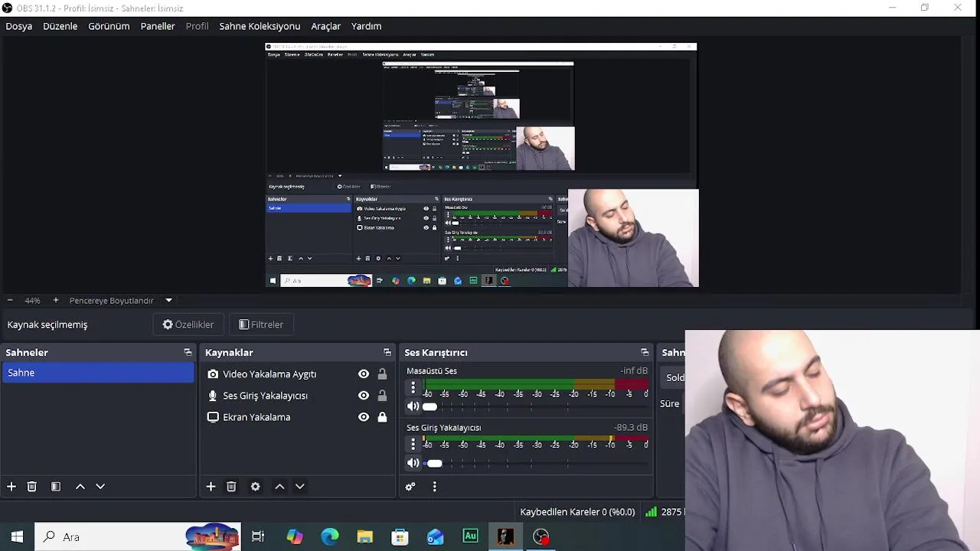
Task: Pop out the Ses Karıştırıcı panel
Action: (645, 352)
